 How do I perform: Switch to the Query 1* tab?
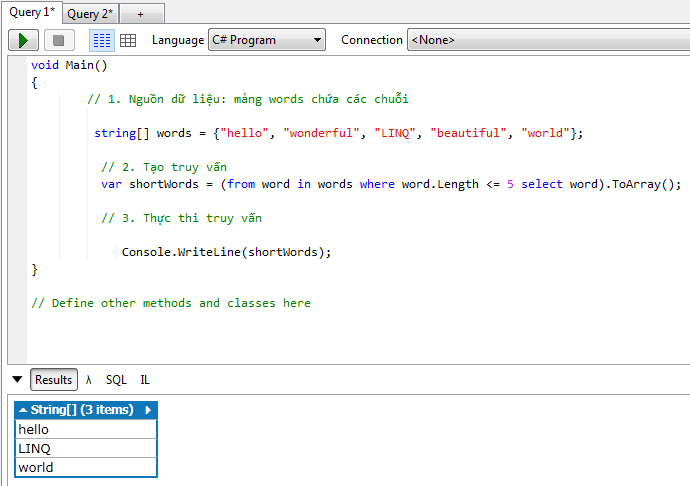[32, 13]
